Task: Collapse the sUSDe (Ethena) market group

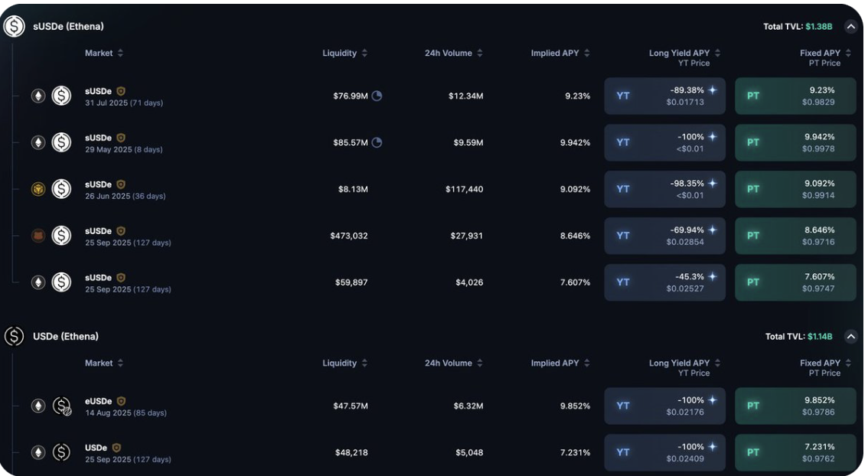Action: pyautogui.click(x=850, y=27)
